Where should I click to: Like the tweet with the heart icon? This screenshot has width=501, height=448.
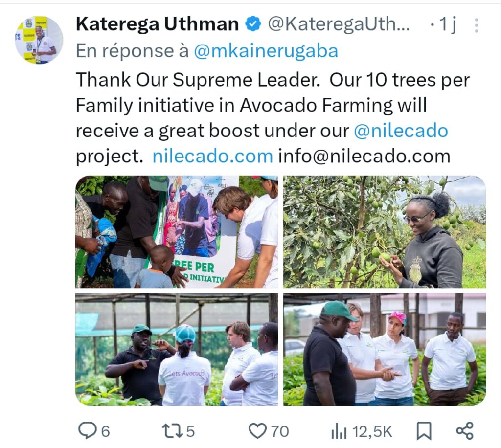257,431
